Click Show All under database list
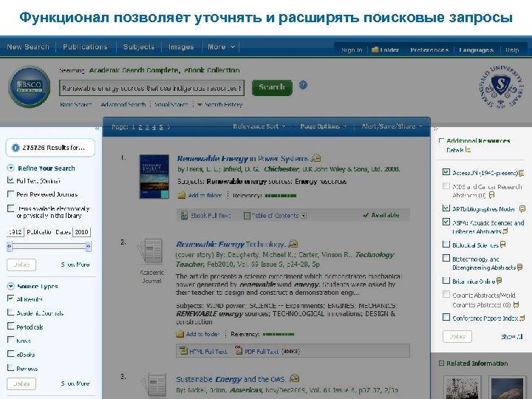 511,337
